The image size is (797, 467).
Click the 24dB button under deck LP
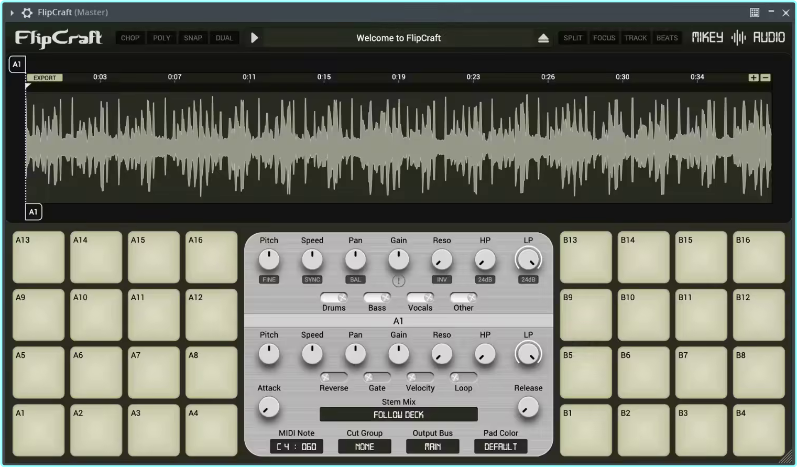pyautogui.click(x=528, y=279)
